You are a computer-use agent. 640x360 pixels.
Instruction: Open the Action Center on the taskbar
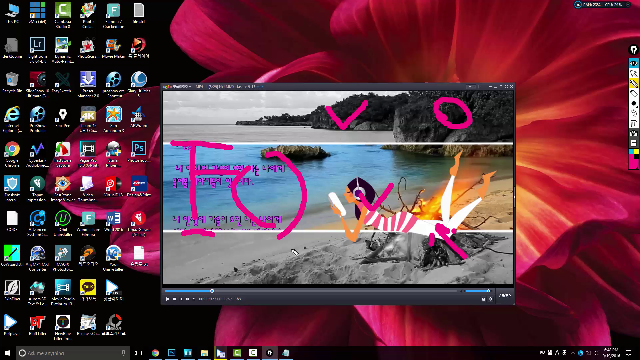(630, 353)
